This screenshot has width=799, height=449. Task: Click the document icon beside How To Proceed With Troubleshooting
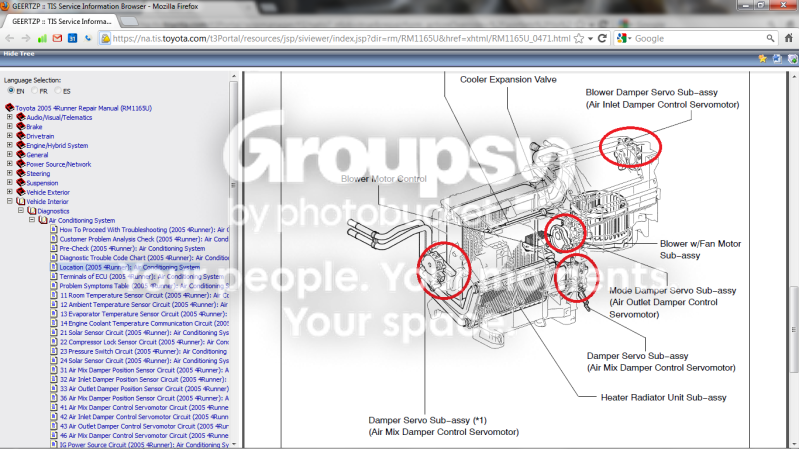click(x=54, y=230)
